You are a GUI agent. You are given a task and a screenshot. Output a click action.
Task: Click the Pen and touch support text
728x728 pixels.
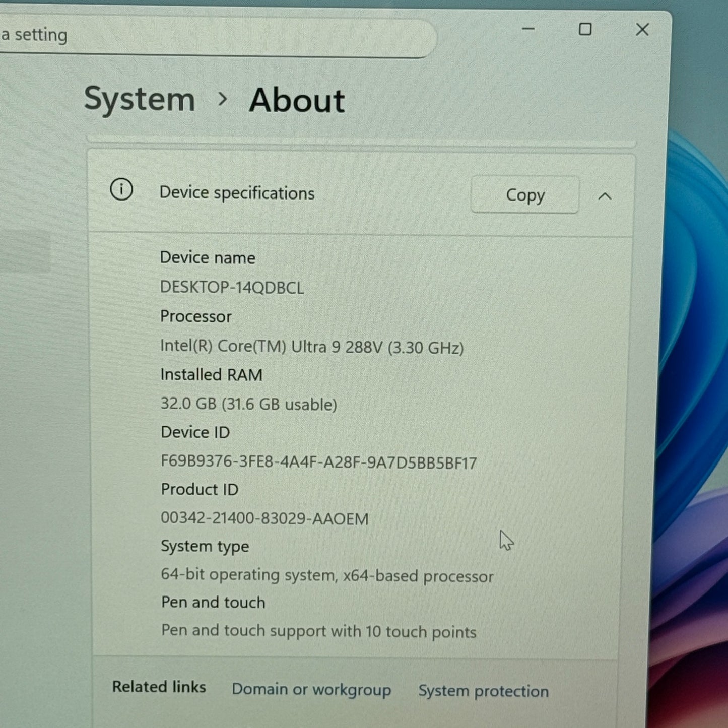(318, 631)
